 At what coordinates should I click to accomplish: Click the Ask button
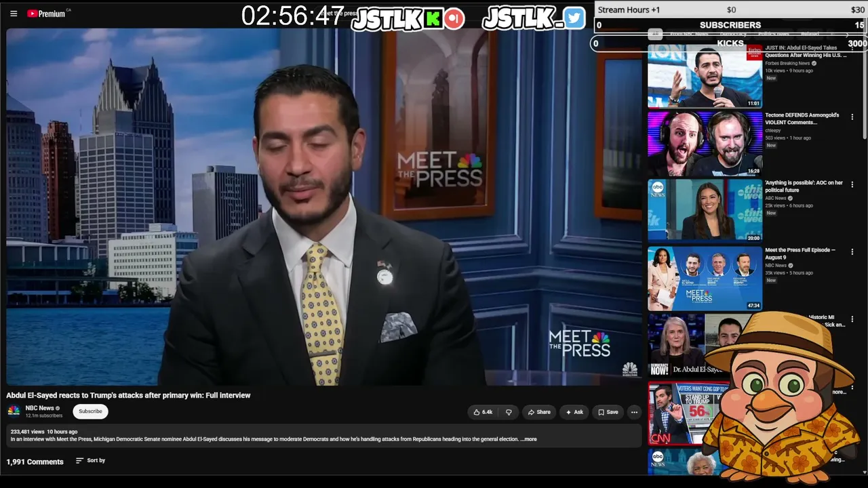point(574,412)
